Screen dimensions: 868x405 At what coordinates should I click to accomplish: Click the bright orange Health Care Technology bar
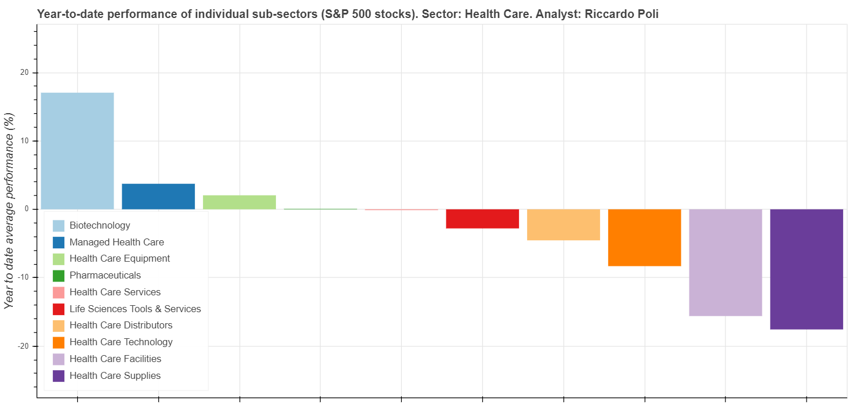click(644, 237)
